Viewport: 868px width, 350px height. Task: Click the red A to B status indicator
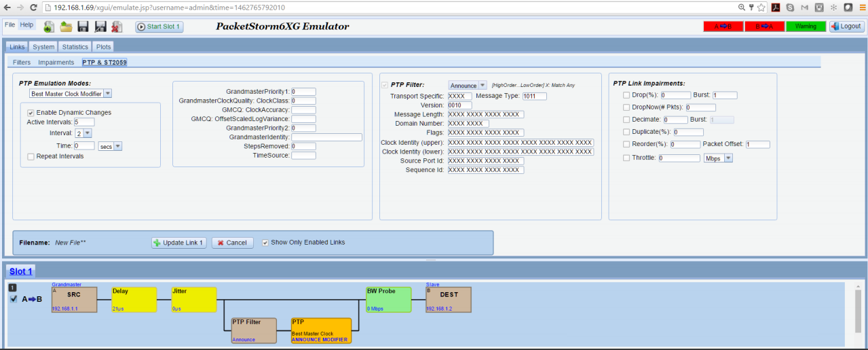coord(723,27)
